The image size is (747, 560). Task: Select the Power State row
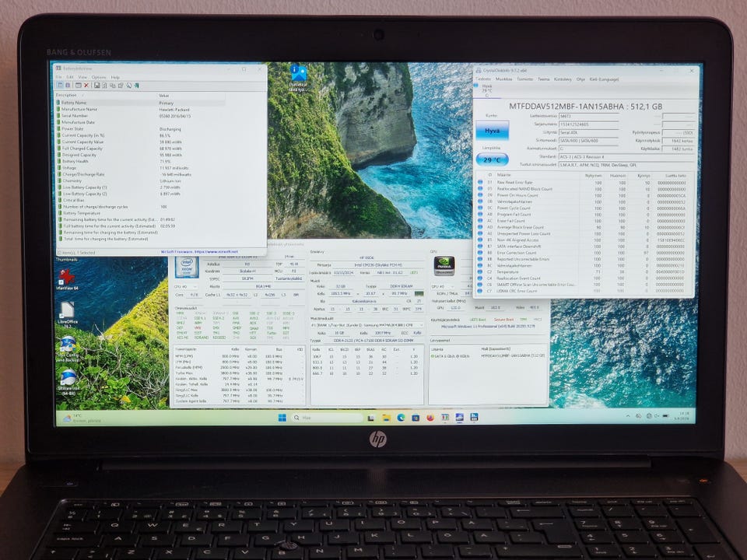[x=141, y=128]
